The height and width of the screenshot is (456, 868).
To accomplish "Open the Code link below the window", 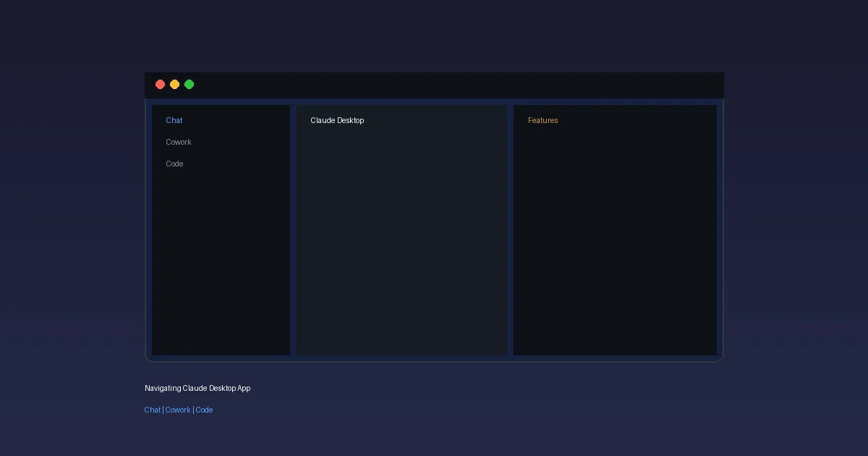I will coord(204,410).
